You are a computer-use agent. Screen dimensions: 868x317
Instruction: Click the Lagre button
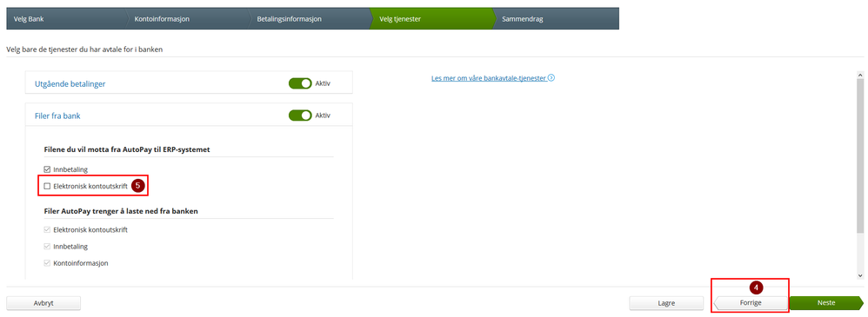(x=666, y=303)
